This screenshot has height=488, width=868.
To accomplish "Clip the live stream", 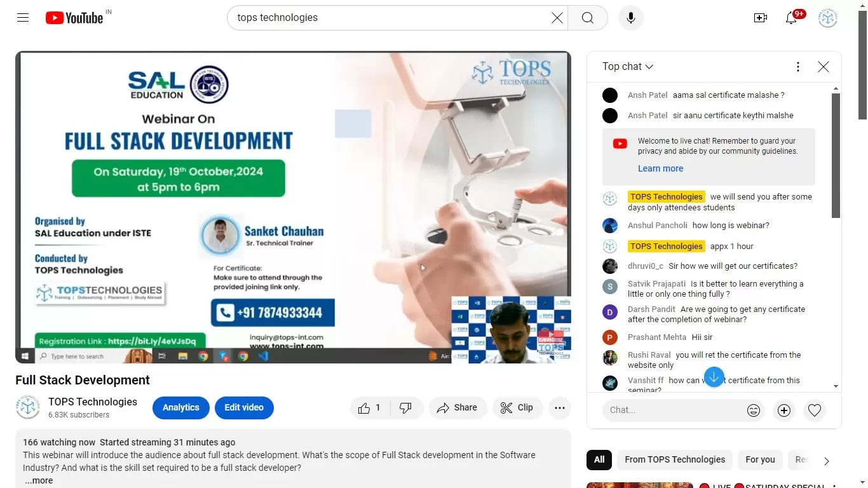I will pyautogui.click(x=517, y=408).
